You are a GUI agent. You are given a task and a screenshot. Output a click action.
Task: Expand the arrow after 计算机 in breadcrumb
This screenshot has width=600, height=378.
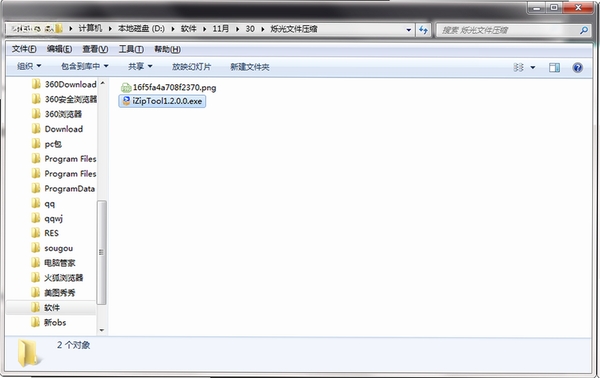[x=110, y=29]
